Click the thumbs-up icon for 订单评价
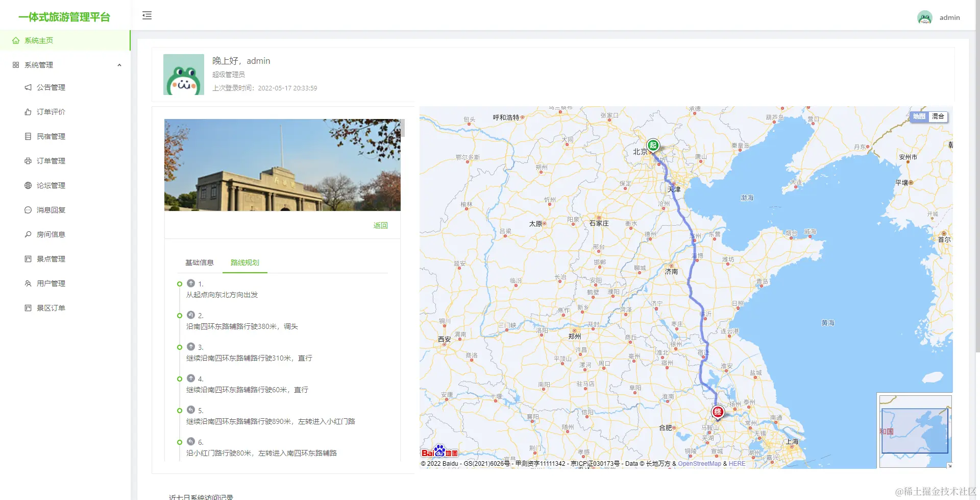The width and height of the screenshot is (980, 500). [28, 112]
